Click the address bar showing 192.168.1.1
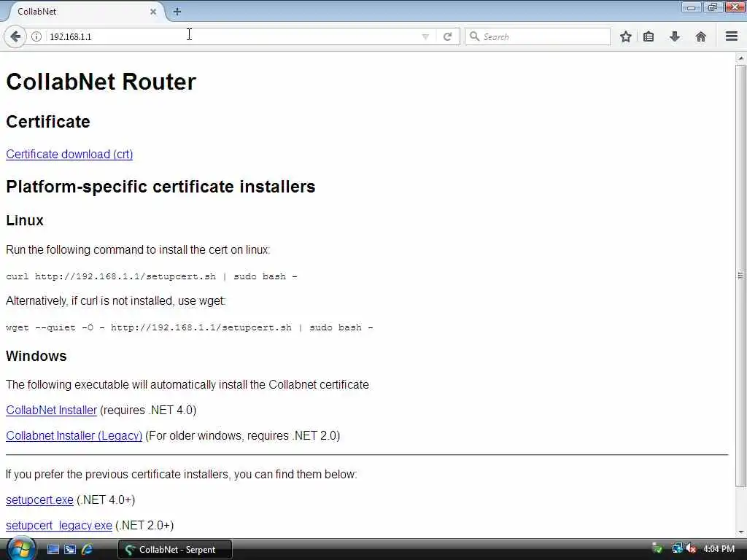The height and width of the screenshot is (560, 747). click(233, 36)
